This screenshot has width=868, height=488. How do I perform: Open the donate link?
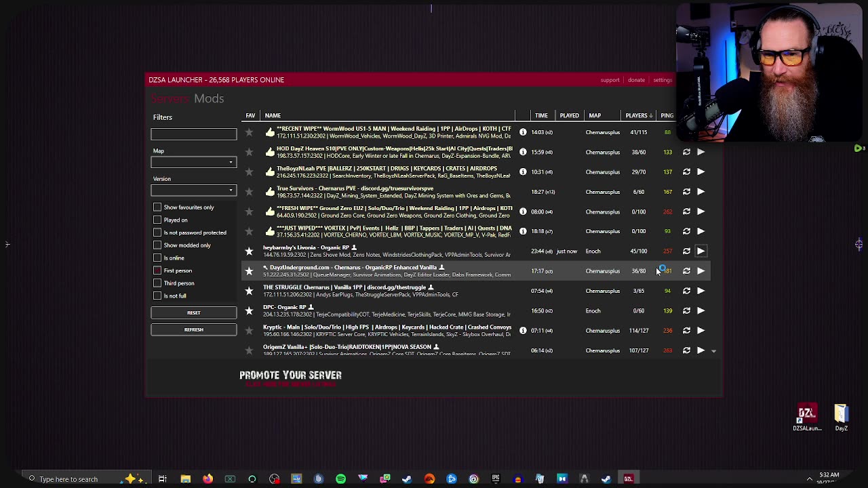pos(636,80)
